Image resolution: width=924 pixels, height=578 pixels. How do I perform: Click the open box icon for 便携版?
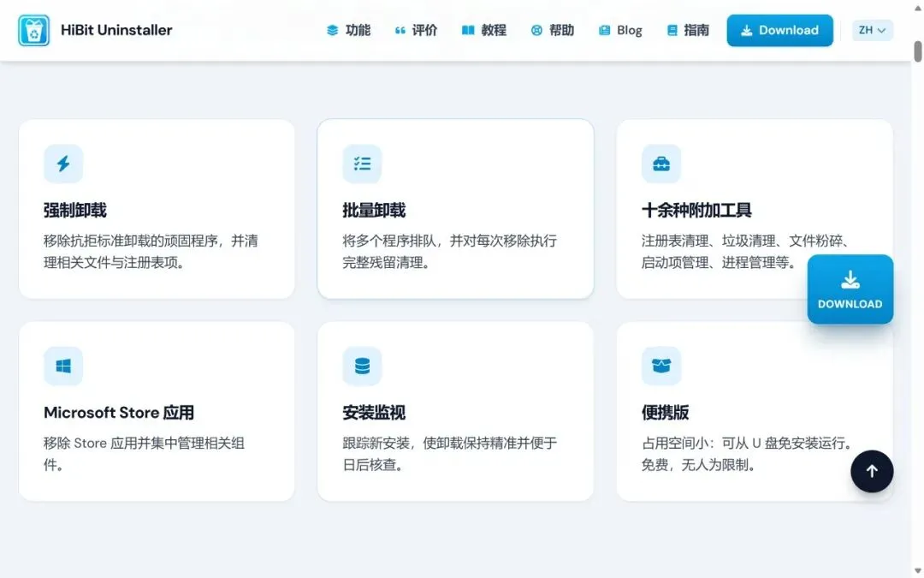[661, 366]
